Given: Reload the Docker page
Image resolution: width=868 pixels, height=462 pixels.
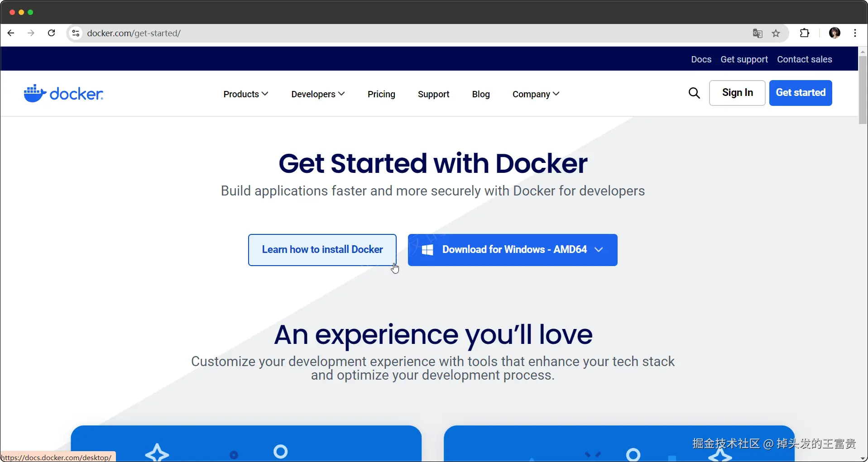Looking at the screenshot, I should [x=52, y=33].
